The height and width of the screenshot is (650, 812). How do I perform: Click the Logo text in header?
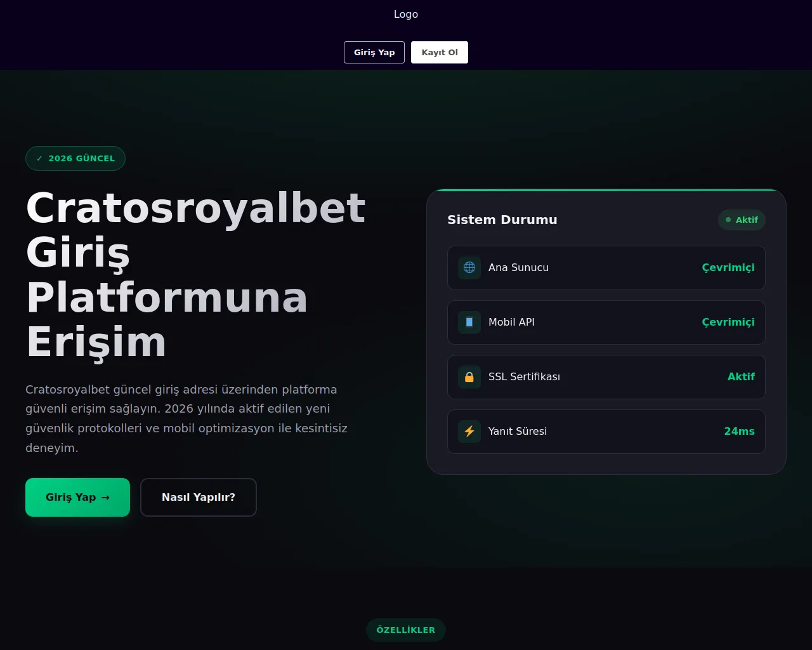(x=406, y=14)
